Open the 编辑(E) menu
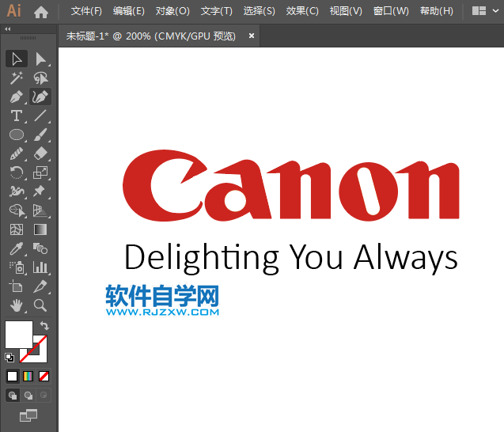Screen dimensions: 504x432 tap(129, 11)
